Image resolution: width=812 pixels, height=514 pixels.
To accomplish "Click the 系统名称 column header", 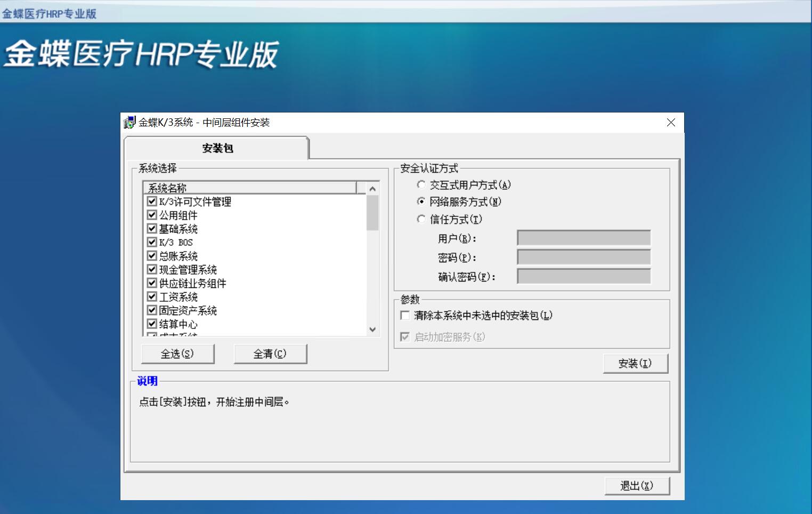I will [249, 188].
